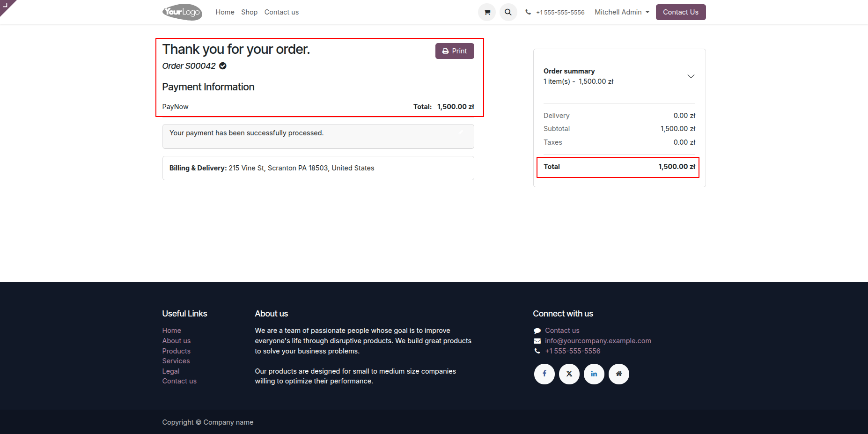Click the YourLogo site logo

pyautogui.click(x=182, y=12)
